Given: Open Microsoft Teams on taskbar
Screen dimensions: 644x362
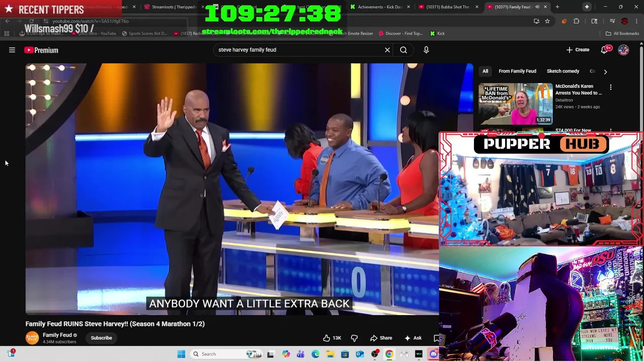Looking at the screenshot, I should [x=300, y=354].
